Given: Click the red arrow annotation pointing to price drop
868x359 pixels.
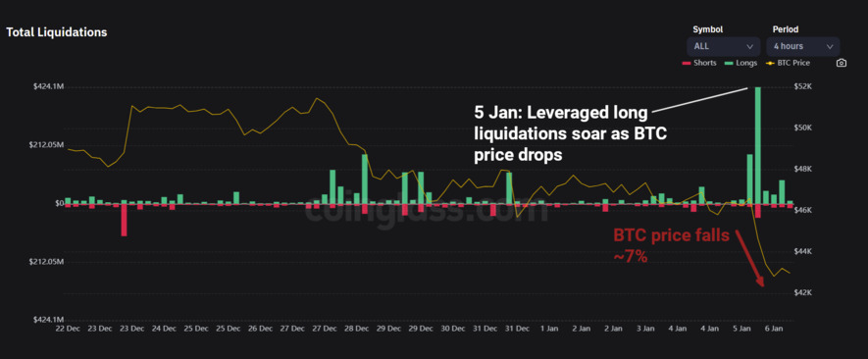Looking at the screenshot, I should point(749,259).
